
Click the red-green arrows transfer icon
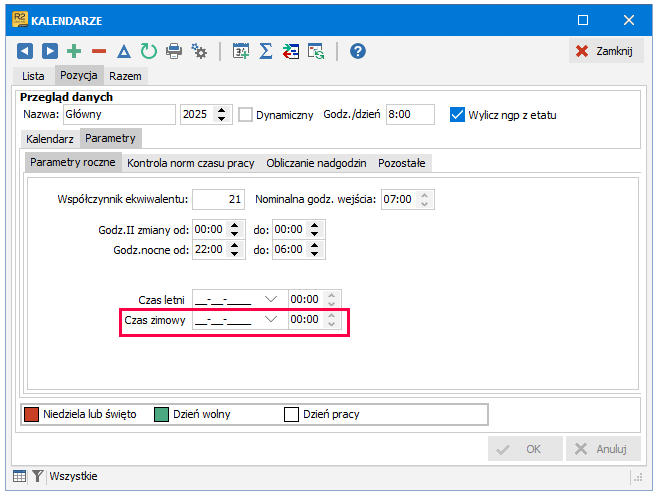(290, 51)
